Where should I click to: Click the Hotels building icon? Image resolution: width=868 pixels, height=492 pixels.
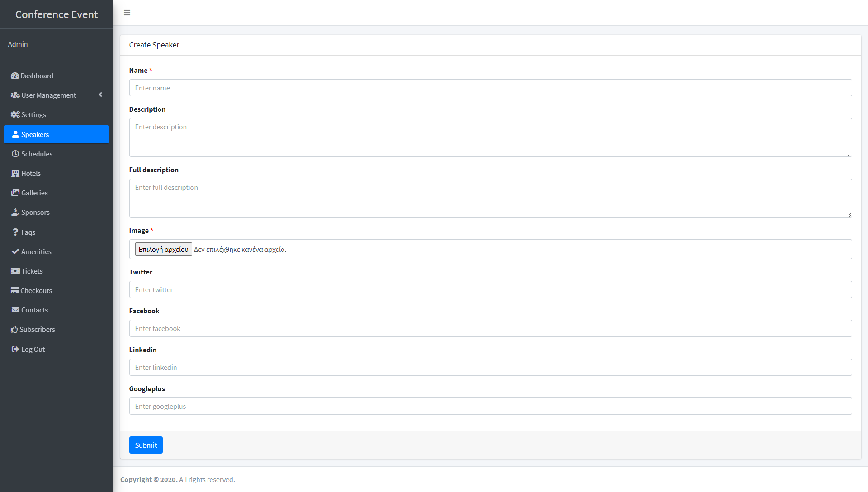click(x=15, y=174)
